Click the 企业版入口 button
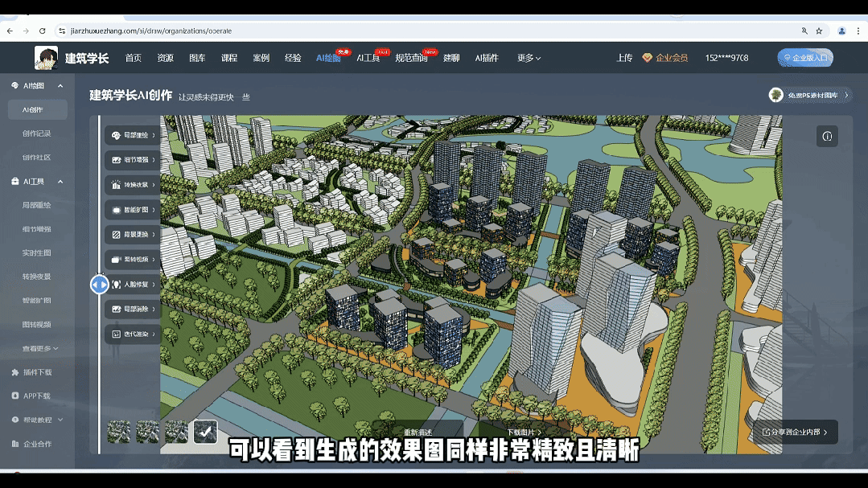This screenshot has height=488, width=868. coord(804,57)
